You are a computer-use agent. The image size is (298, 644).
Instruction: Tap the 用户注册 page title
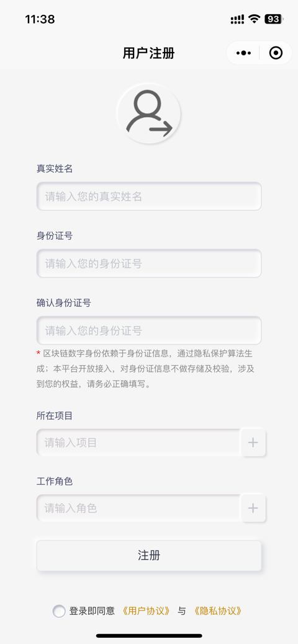148,53
